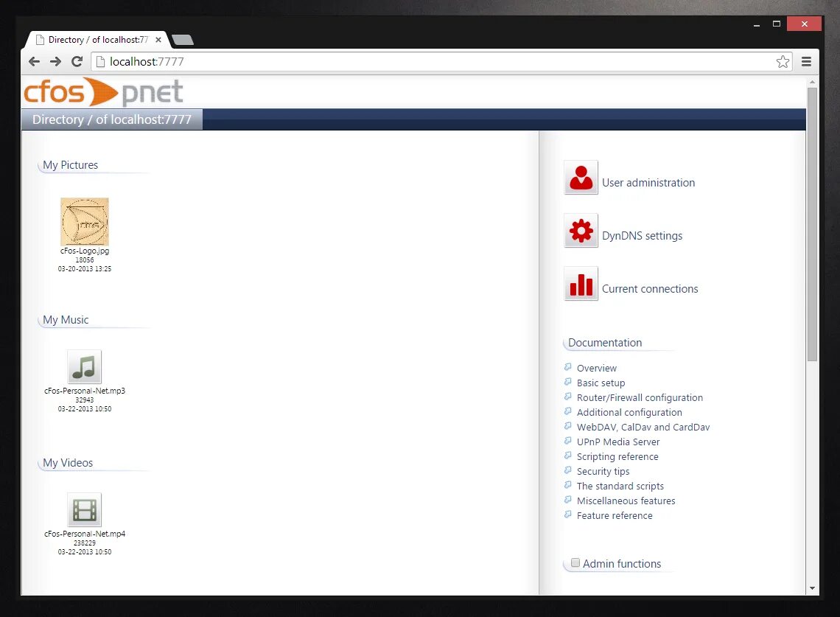Open Router/Firewall configuration link
This screenshot has height=617, width=840.
pyautogui.click(x=640, y=398)
